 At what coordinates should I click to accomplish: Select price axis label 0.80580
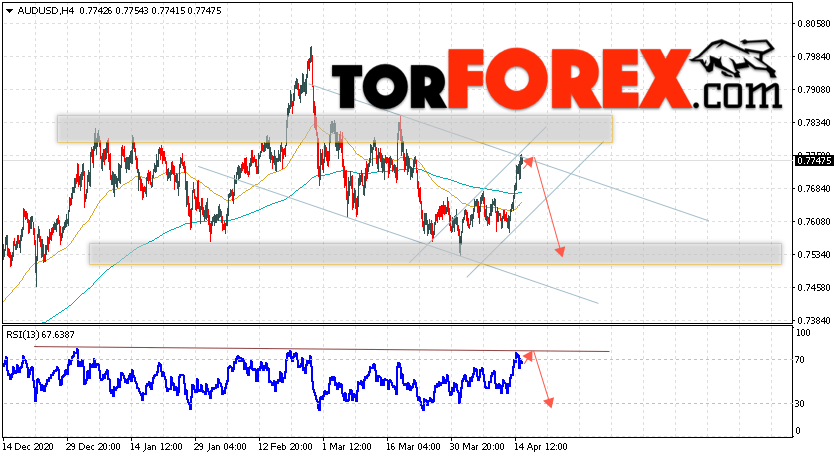[x=814, y=24]
